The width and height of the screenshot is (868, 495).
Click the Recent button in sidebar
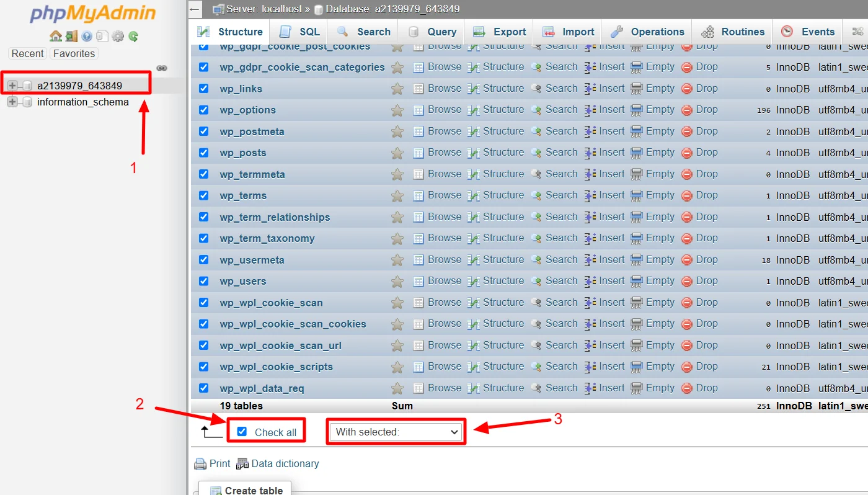[28, 54]
